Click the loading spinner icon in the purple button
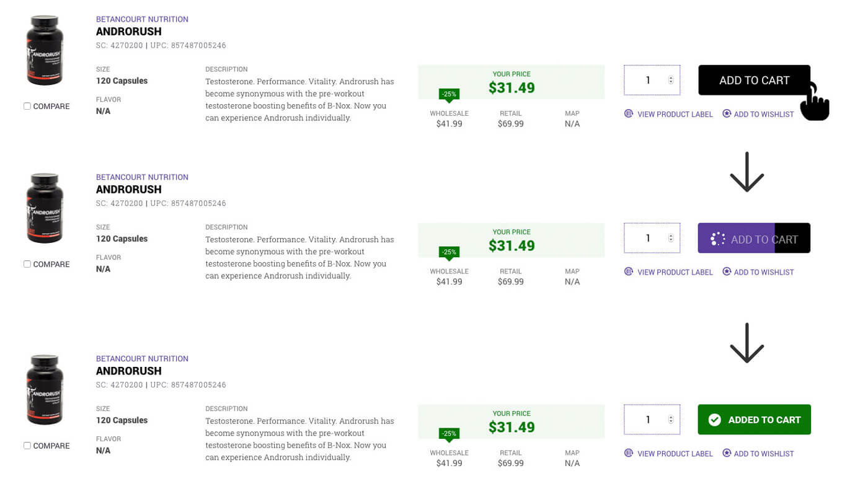This screenshot has height=502, width=868. [x=717, y=239]
